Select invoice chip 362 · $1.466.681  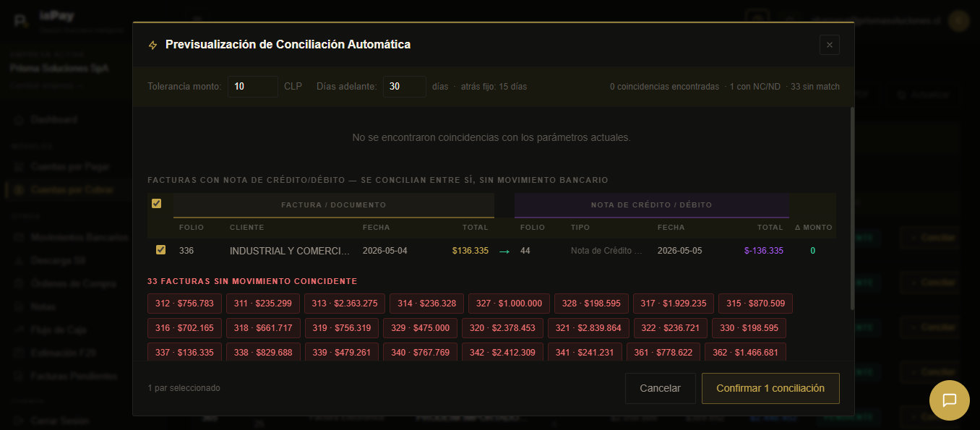[x=746, y=353]
